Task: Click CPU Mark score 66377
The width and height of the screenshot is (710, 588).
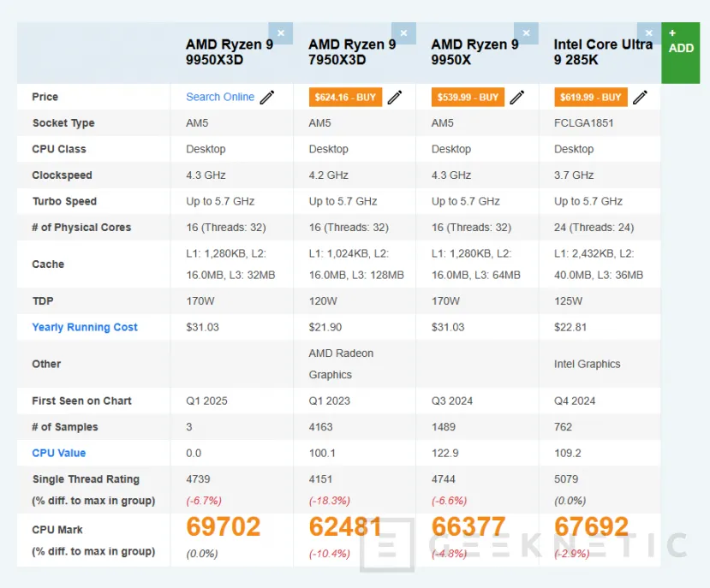Action: (468, 526)
